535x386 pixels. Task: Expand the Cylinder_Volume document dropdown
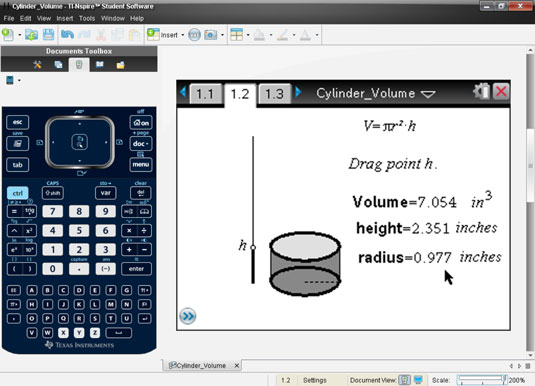[428, 94]
